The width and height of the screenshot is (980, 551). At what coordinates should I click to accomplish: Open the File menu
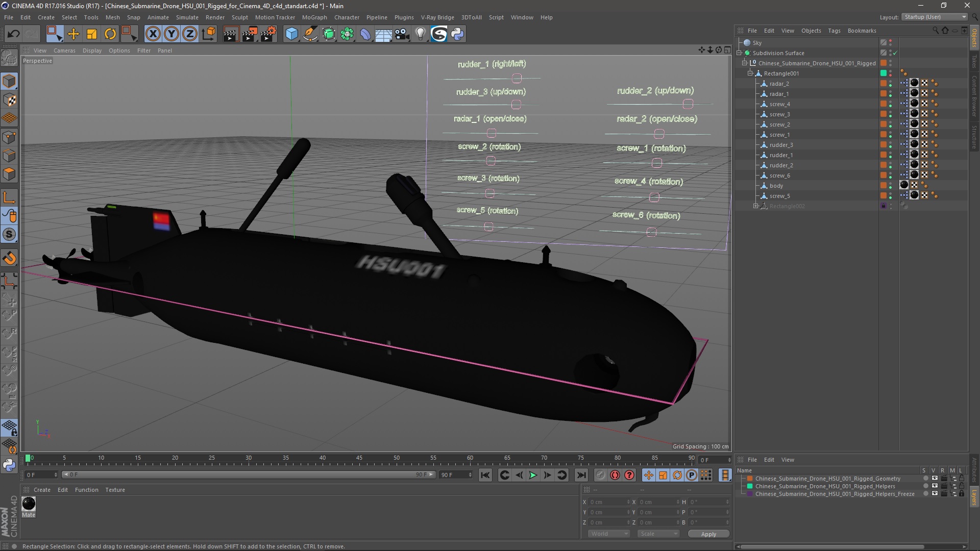tap(9, 17)
